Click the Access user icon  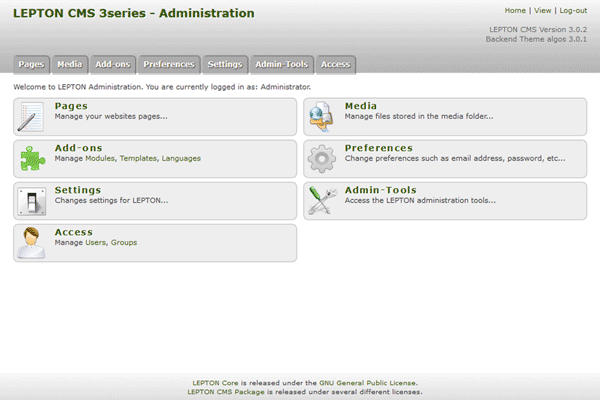(32, 243)
